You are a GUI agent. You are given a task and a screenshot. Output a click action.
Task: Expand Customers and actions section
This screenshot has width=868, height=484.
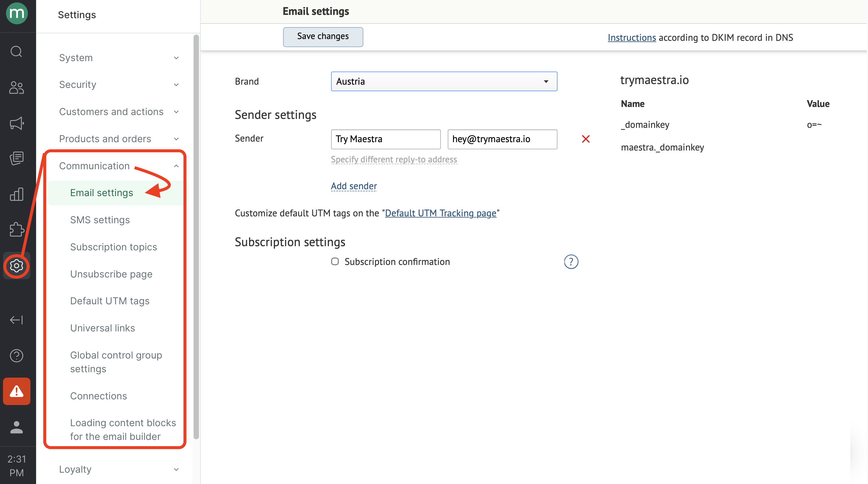[x=119, y=112]
